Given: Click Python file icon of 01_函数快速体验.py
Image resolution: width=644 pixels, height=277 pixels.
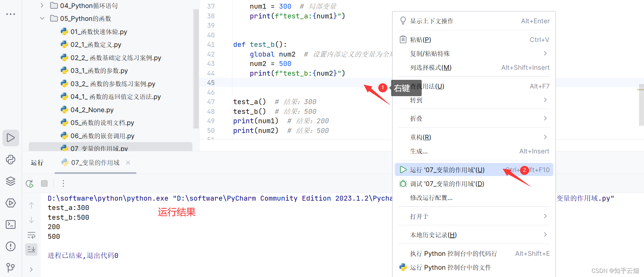Looking at the screenshot, I should point(64,32).
